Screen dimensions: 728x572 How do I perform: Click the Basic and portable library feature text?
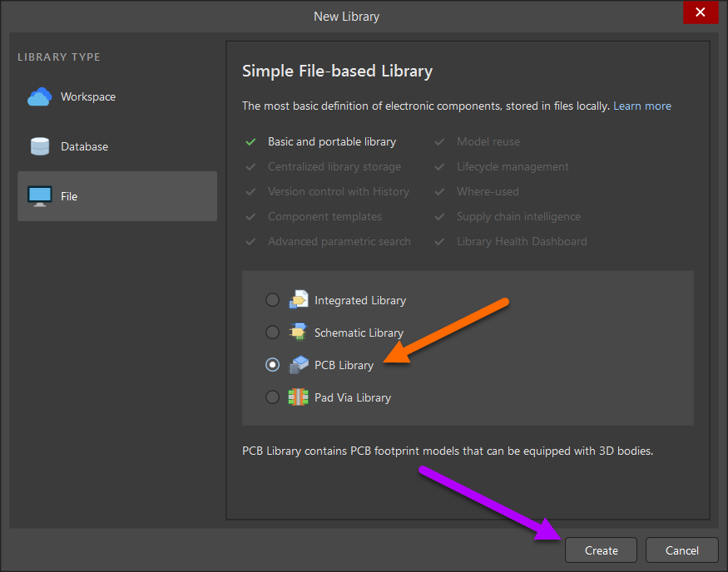tap(332, 142)
